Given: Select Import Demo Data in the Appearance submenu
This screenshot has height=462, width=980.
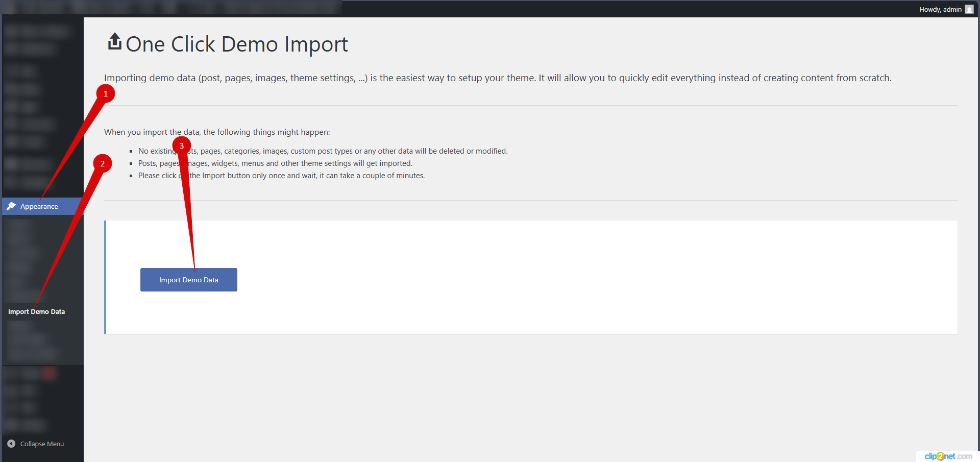Looking at the screenshot, I should tap(36, 311).
